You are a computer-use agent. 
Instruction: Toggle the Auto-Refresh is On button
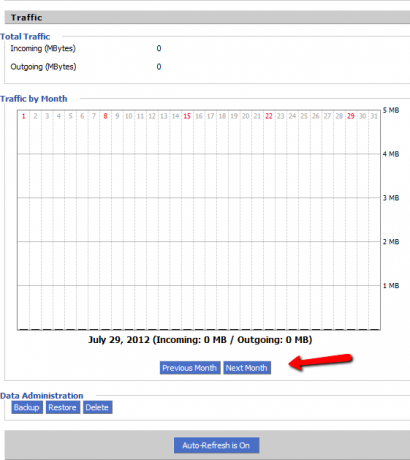(x=216, y=445)
